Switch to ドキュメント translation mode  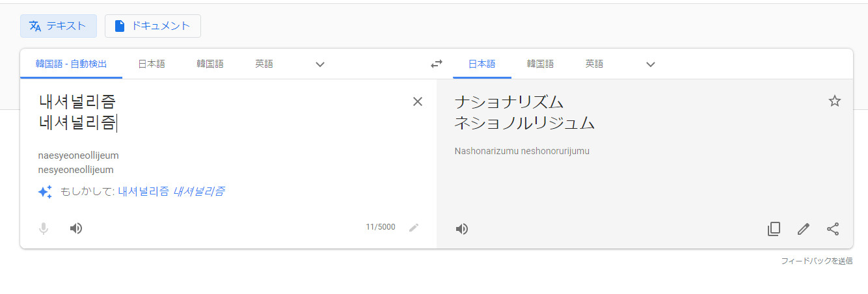point(153,26)
